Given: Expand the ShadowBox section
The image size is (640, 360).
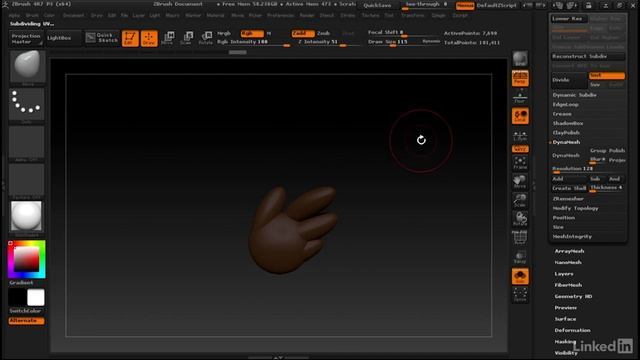Looking at the screenshot, I should click(568, 123).
